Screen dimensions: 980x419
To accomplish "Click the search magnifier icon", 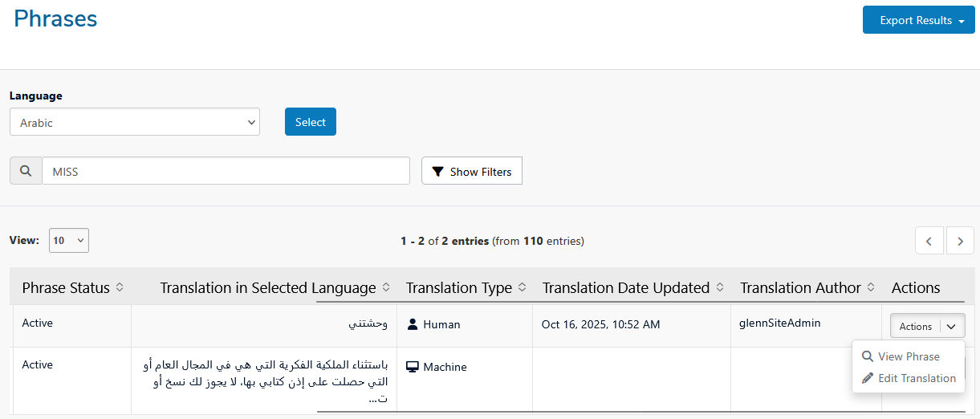I will (x=26, y=171).
